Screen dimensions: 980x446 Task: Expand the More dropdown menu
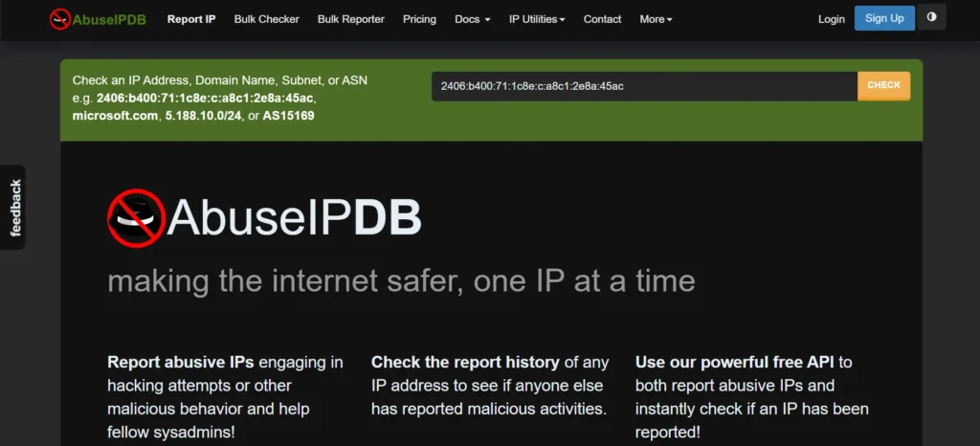coord(656,19)
